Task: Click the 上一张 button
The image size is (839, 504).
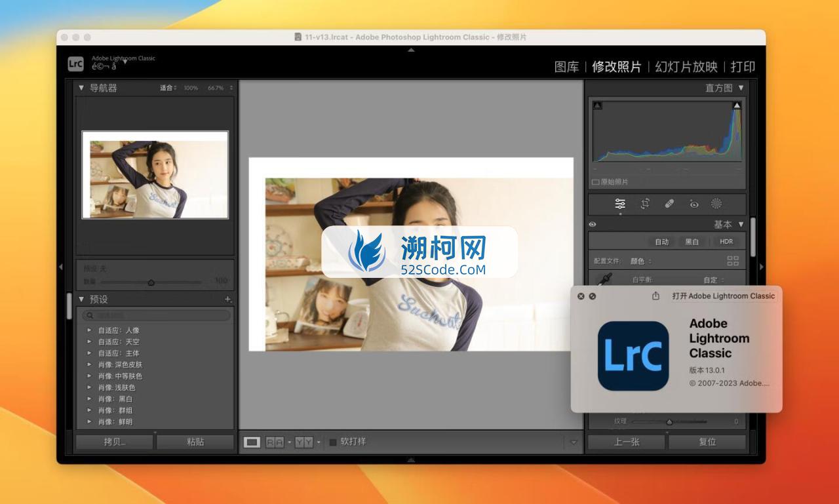Action: (x=627, y=442)
